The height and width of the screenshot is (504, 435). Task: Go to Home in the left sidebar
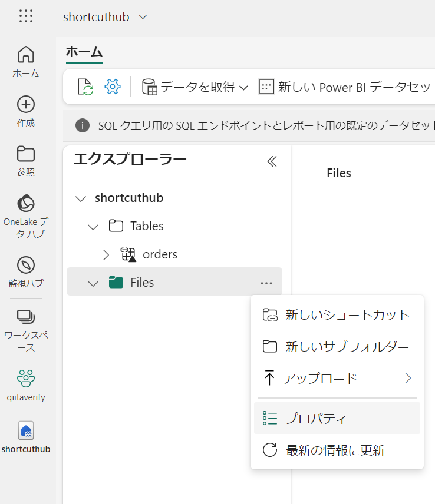point(26,62)
